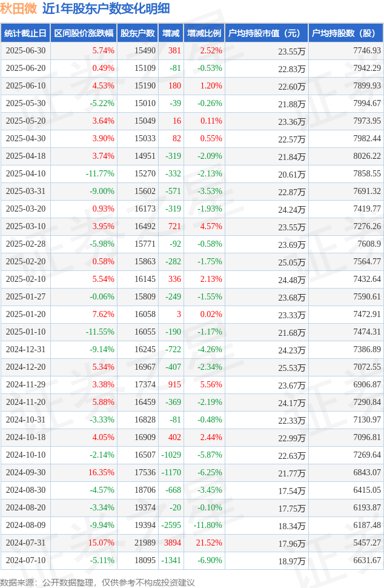Click the 股东户数 column header

click(x=137, y=33)
